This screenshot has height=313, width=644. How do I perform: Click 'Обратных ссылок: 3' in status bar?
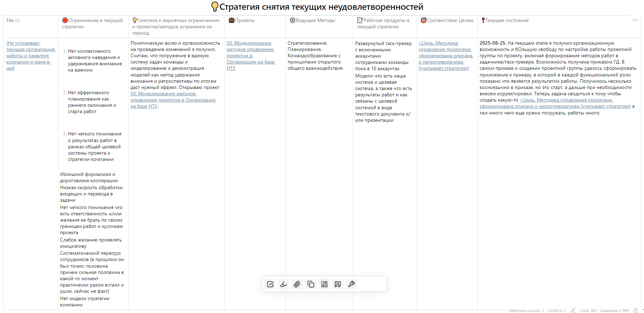[x=526, y=311]
